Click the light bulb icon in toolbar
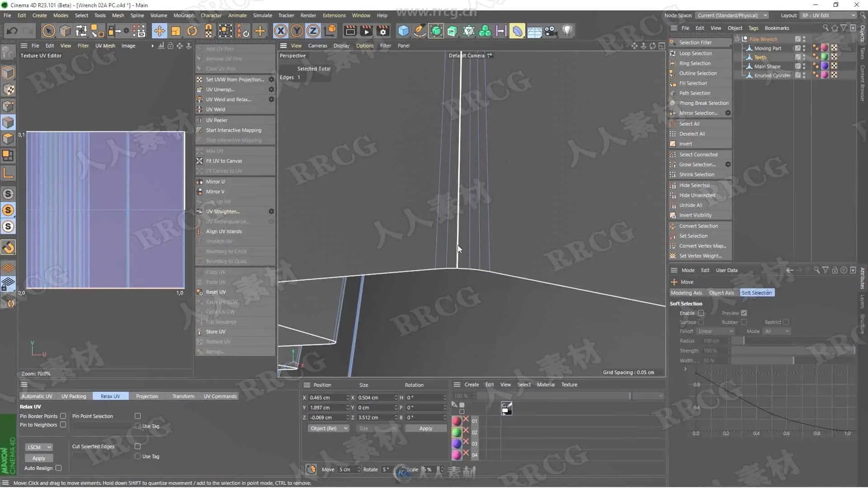The image size is (868, 488). [x=567, y=31]
